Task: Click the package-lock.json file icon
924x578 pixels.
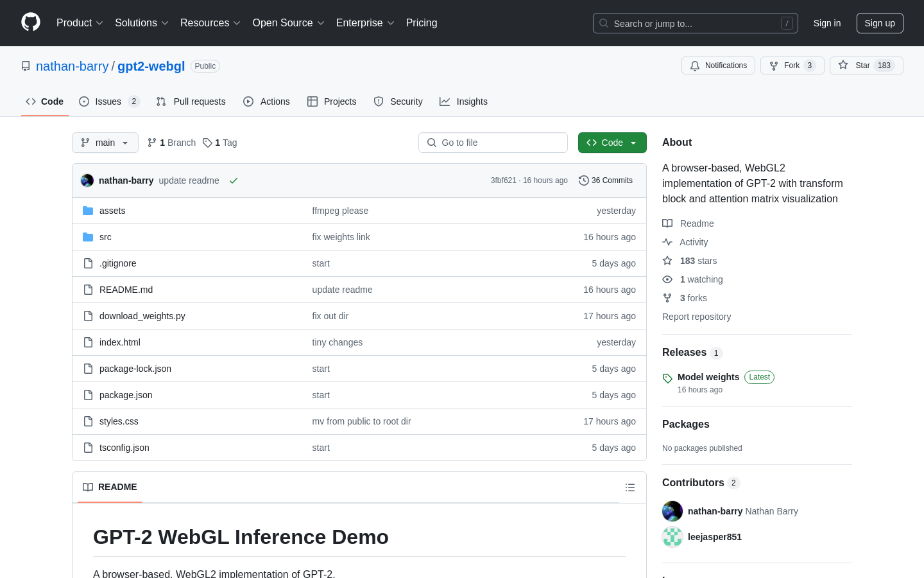Action: click(88, 369)
